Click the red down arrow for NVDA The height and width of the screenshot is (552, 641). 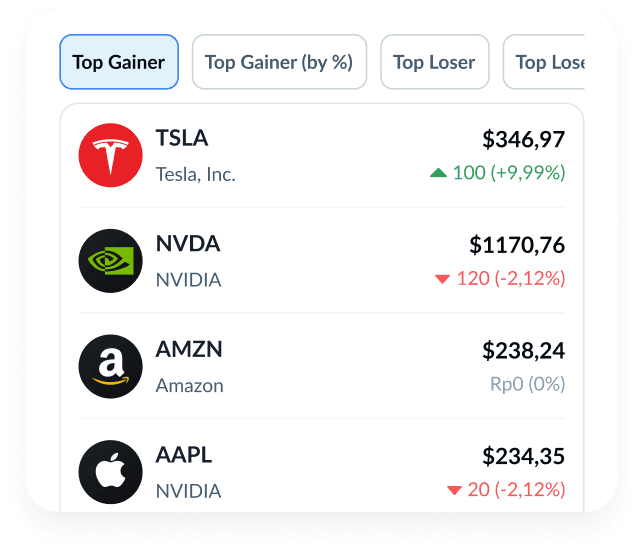(x=442, y=279)
